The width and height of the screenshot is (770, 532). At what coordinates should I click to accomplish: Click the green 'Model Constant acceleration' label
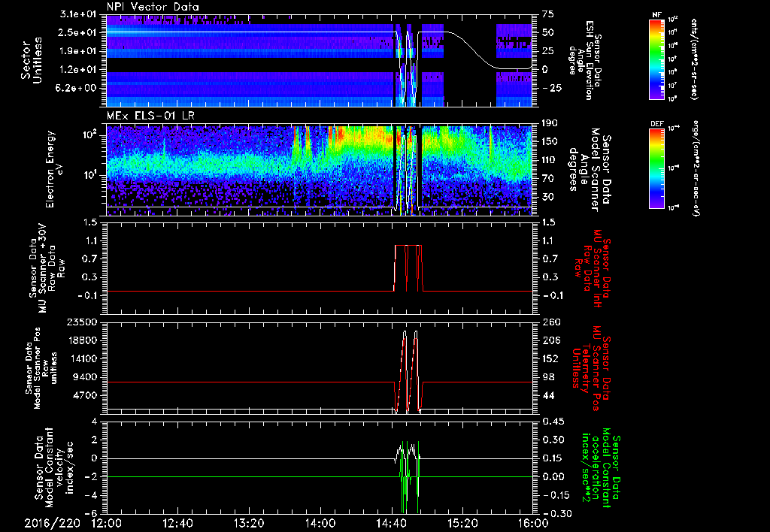(601, 467)
